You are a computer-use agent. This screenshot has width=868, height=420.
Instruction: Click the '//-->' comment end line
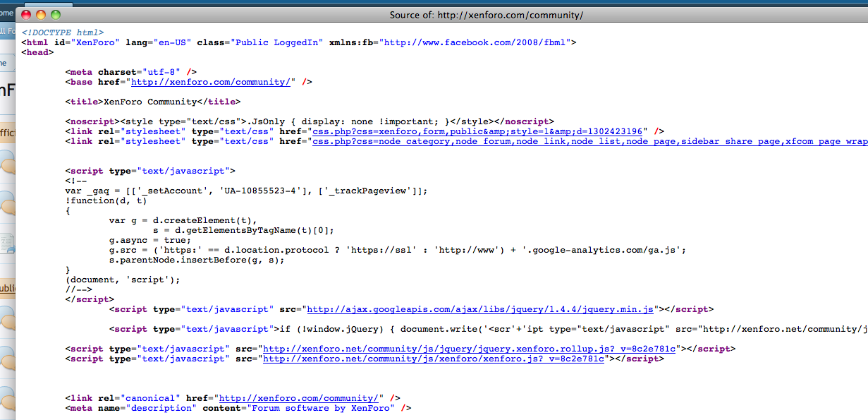78,289
